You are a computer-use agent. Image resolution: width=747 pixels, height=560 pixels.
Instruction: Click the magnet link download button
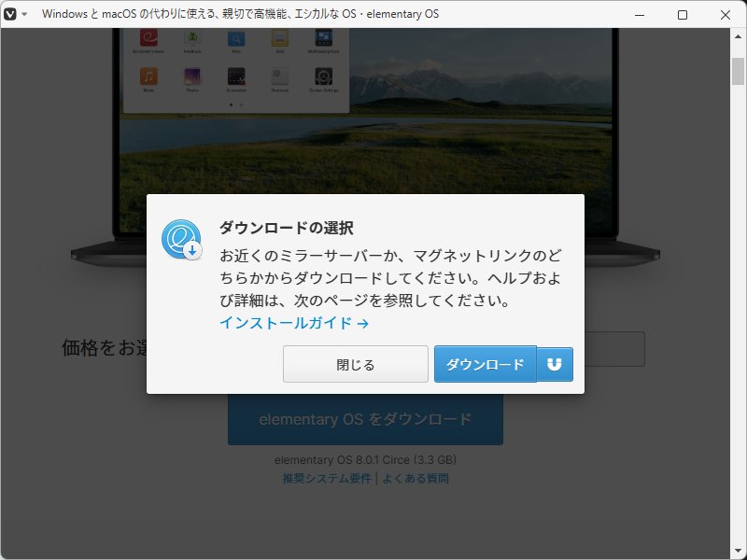pyautogui.click(x=555, y=364)
